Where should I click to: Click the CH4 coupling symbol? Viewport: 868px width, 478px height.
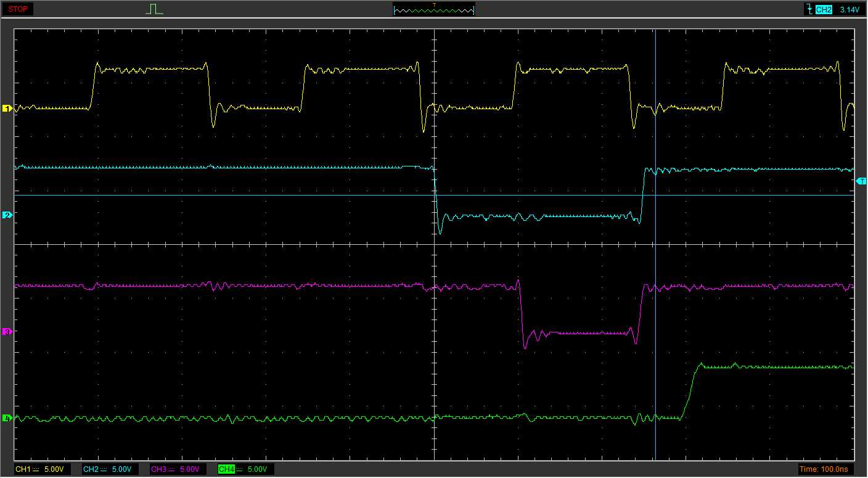239,469
